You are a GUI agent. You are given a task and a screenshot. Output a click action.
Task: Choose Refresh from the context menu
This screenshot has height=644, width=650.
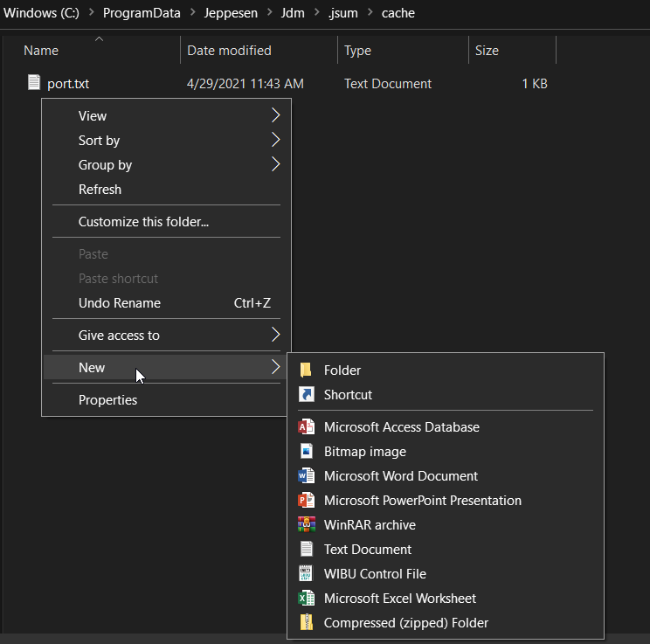[100, 190]
